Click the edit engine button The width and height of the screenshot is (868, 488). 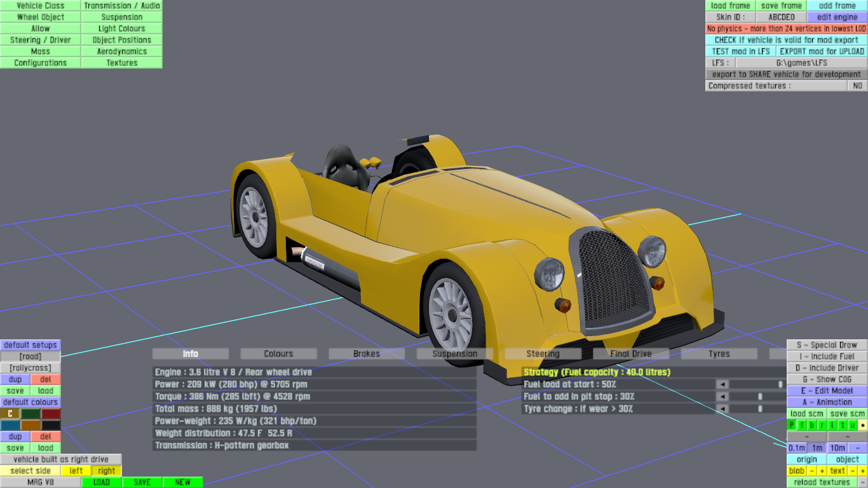click(837, 17)
